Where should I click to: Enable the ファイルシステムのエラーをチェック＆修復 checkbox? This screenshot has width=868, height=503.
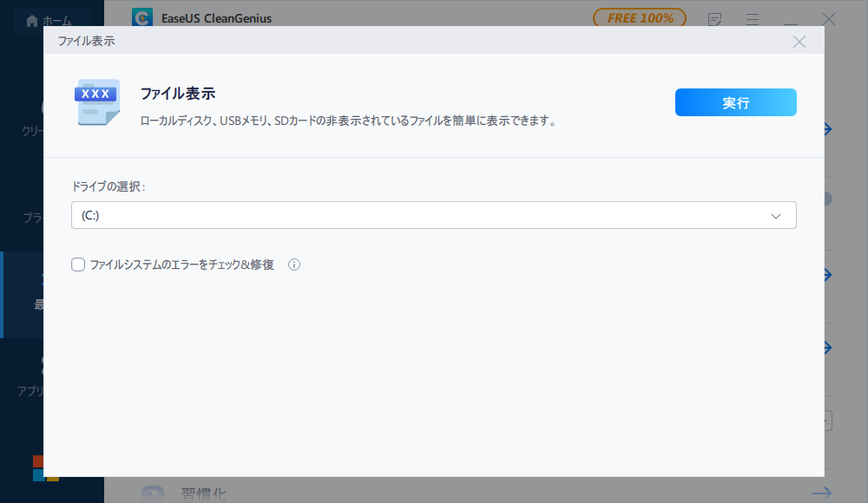point(78,265)
